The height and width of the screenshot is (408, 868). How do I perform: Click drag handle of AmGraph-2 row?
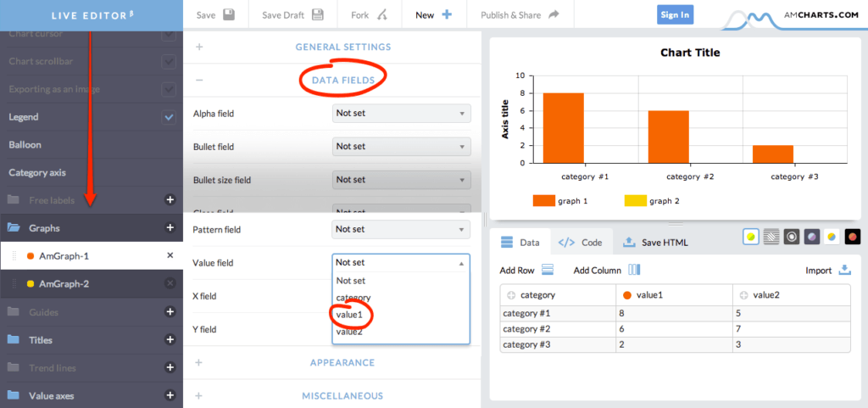(15, 284)
